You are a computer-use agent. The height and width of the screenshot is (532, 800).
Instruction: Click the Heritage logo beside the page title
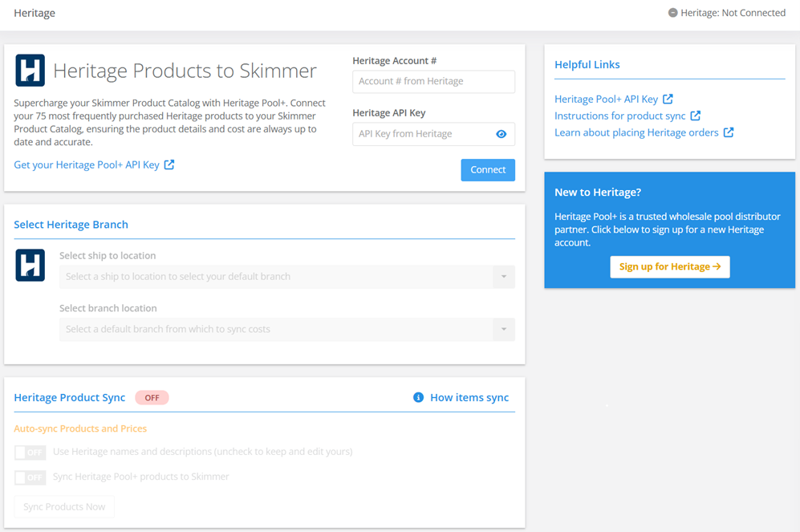click(x=30, y=71)
